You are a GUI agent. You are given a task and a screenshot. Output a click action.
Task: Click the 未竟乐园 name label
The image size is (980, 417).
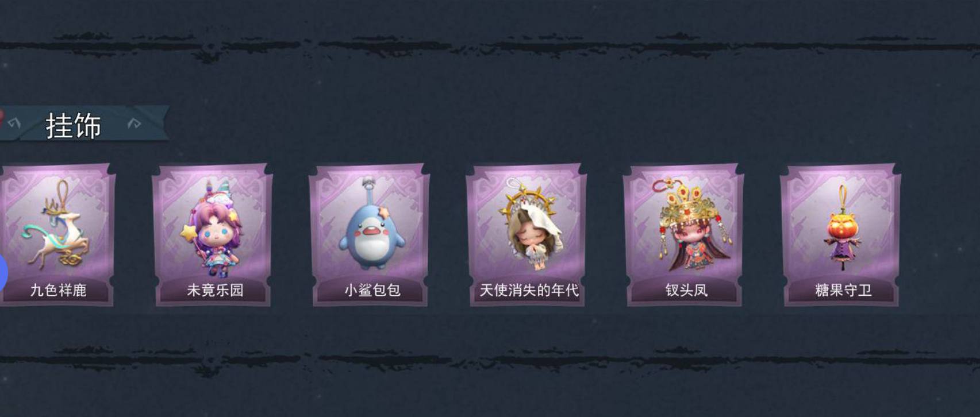[x=215, y=290]
